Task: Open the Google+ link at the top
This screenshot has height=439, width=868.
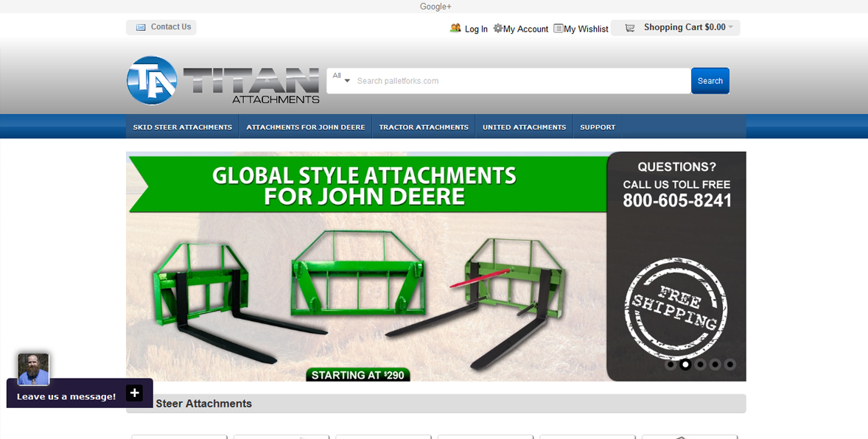Action: 435,7
